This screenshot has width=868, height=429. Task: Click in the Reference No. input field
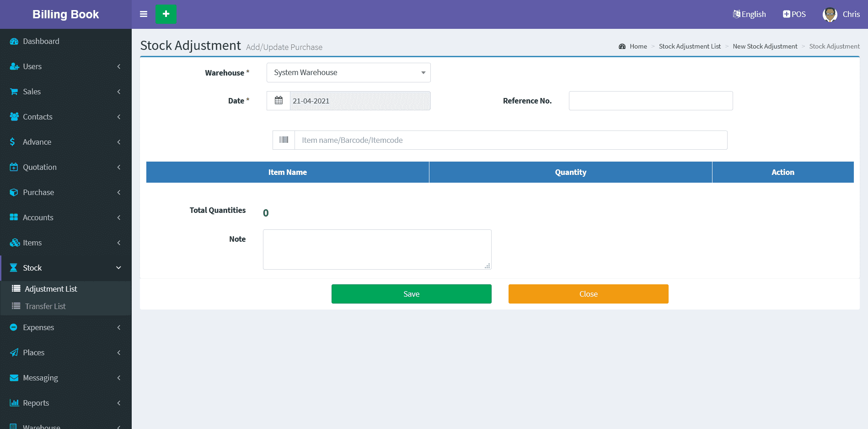click(650, 101)
